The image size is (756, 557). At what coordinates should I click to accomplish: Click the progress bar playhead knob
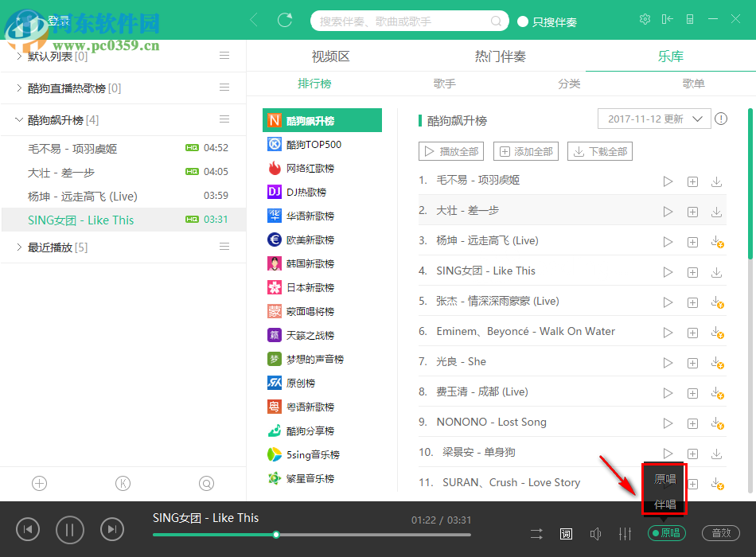tap(276, 535)
